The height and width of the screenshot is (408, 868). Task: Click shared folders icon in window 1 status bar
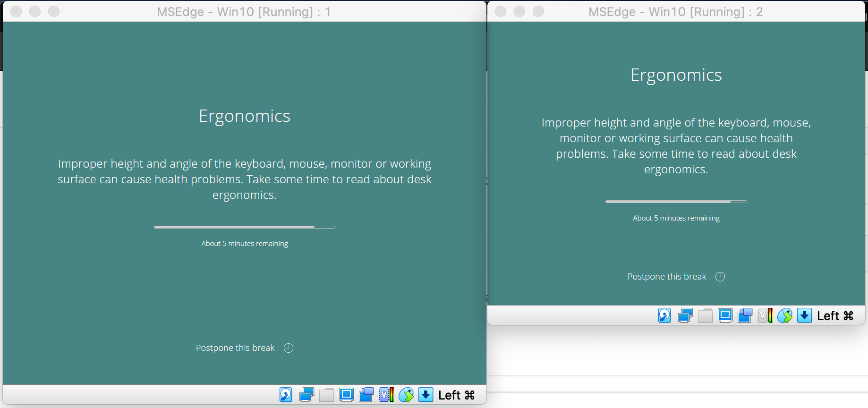326,395
